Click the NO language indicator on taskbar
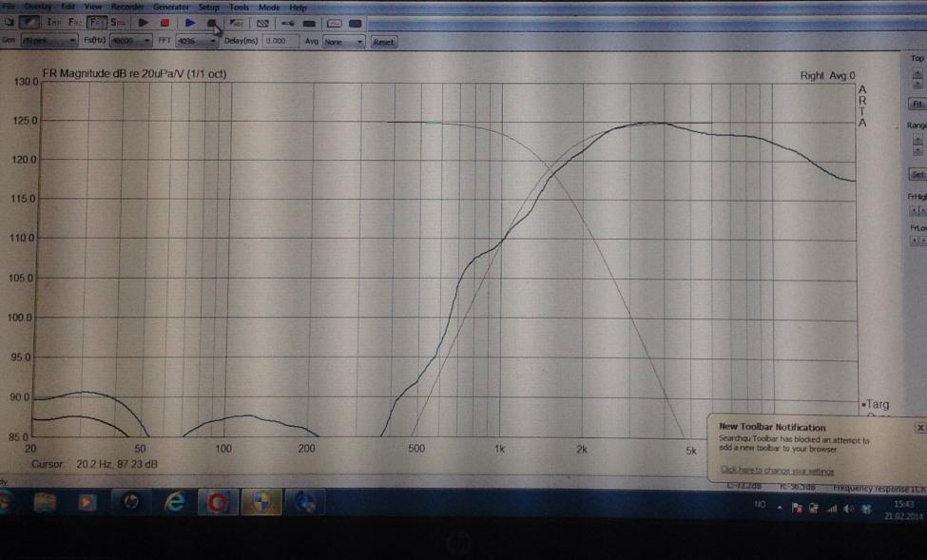 760,505
